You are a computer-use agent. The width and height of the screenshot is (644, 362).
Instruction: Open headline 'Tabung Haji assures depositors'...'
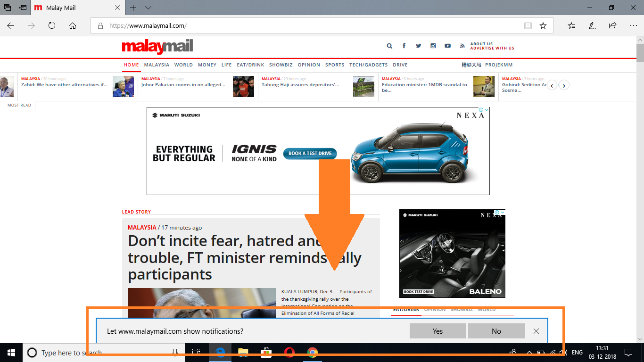[x=300, y=85]
